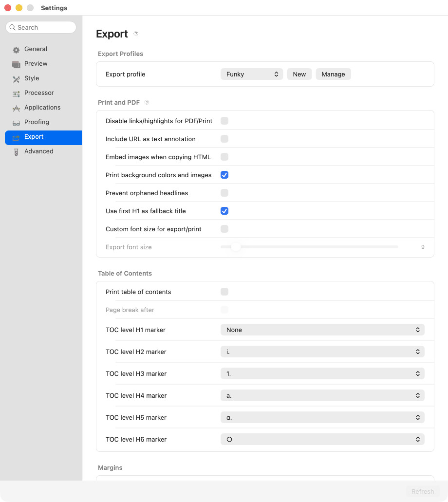Click the Export font size value 9
The image size is (448, 502).
(x=423, y=247)
